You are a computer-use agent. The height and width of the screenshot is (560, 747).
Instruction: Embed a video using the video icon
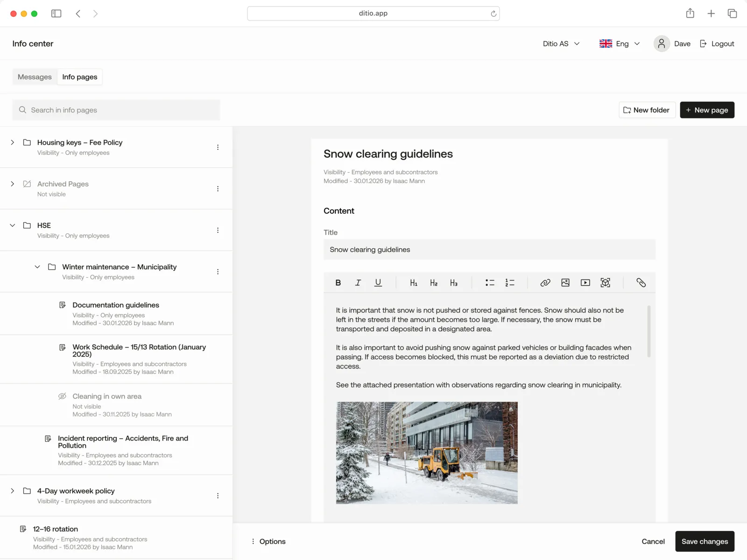pos(585,282)
